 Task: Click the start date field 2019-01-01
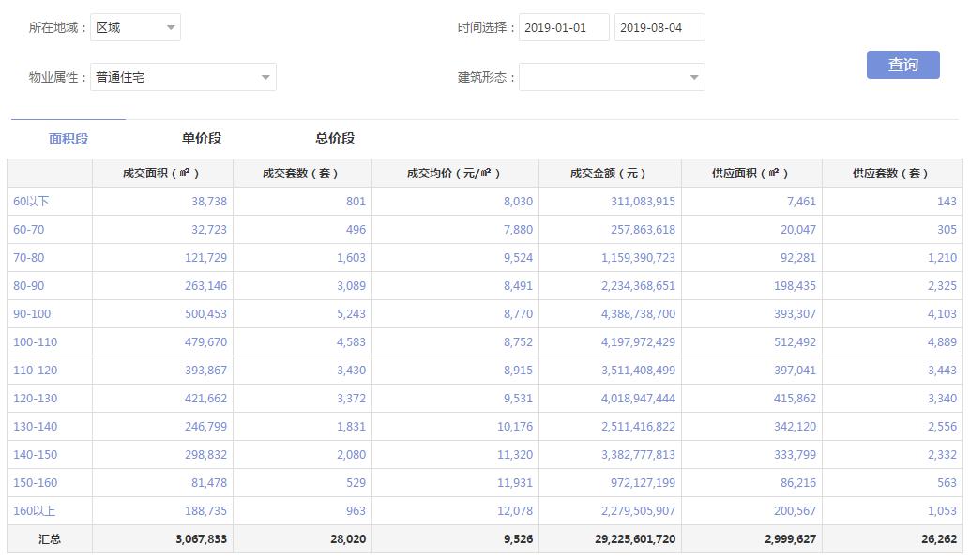tap(563, 28)
